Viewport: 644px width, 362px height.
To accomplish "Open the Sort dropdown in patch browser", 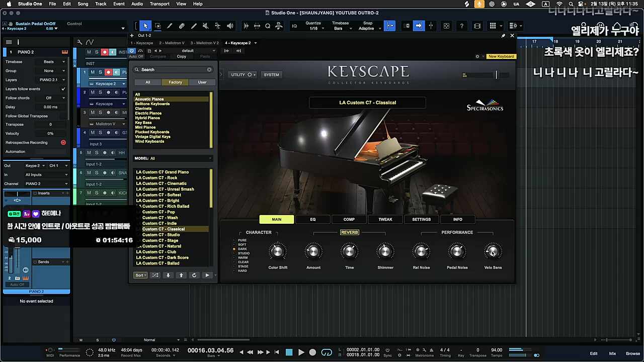I will 140,275.
